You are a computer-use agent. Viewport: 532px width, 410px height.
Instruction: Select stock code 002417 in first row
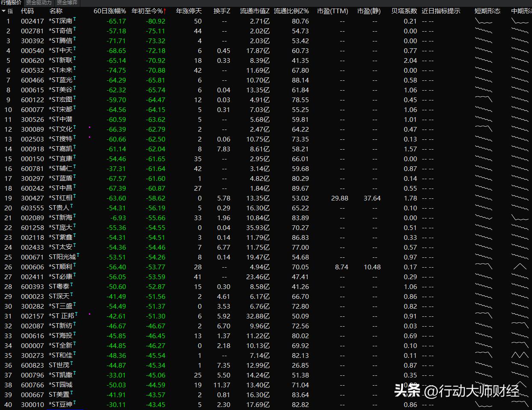pos(32,21)
